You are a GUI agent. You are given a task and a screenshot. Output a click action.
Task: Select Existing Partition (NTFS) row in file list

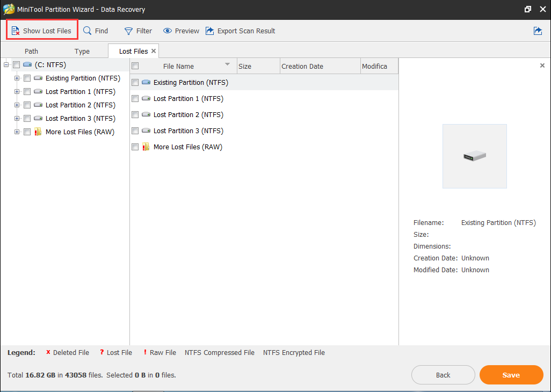[x=264, y=83]
